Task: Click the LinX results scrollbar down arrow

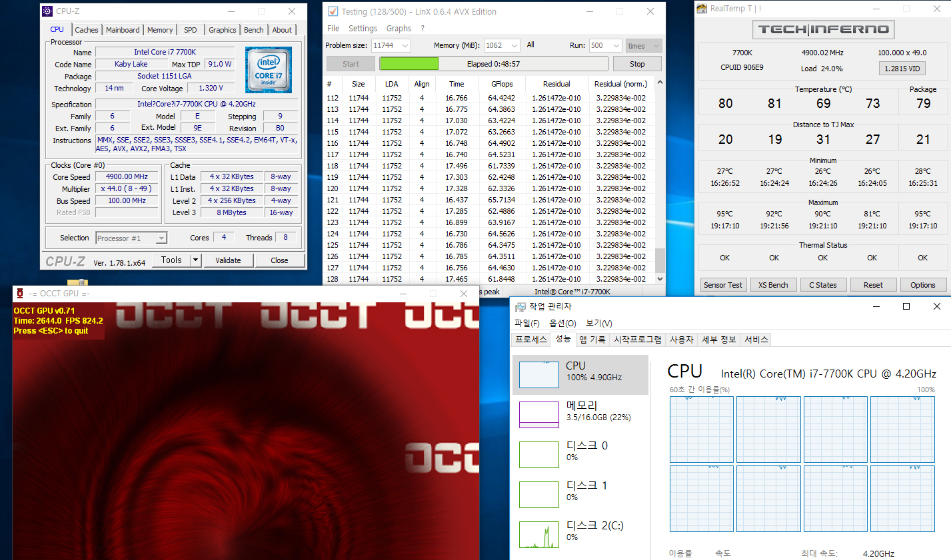Action: [x=660, y=279]
